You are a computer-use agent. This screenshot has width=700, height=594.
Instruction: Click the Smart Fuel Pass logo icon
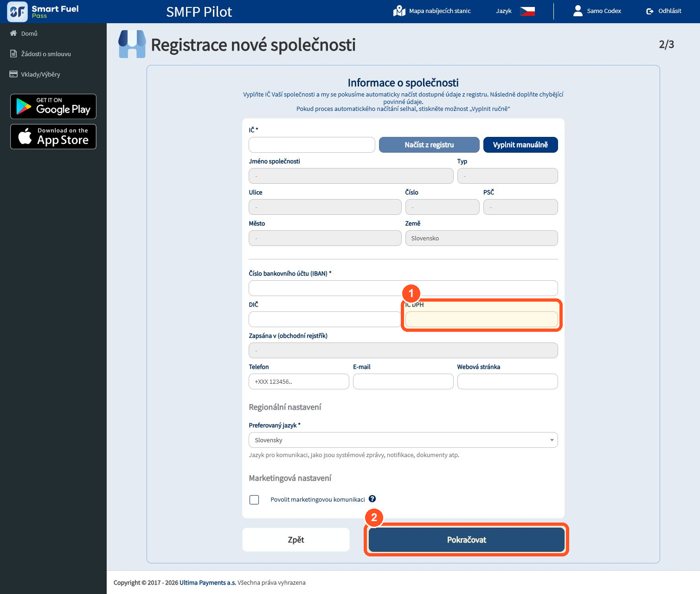coord(18,12)
